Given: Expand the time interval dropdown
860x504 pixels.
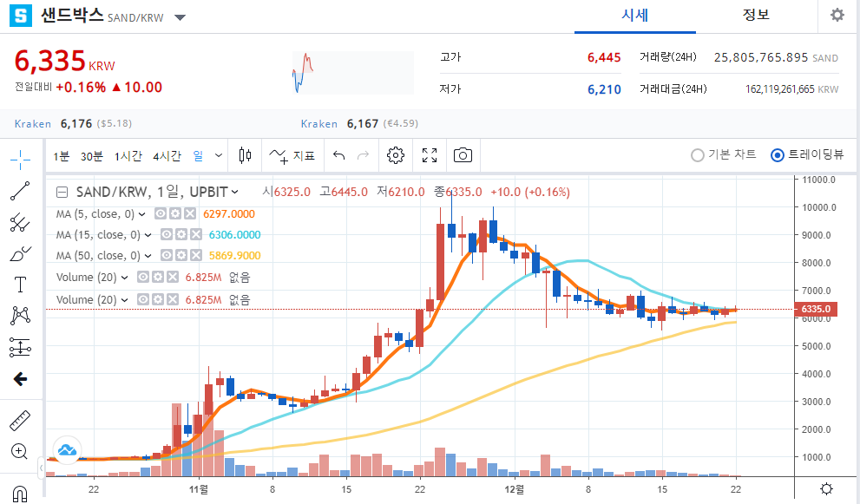Looking at the screenshot, I should tap(219, 156).
